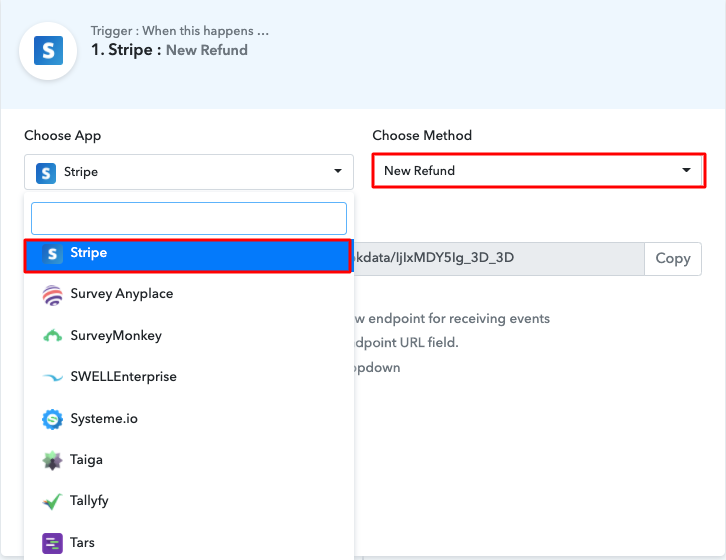Click 'Trigger : When this happens ...' text
The width and height of the screenshot is (726, 560).
click(180, 31)
